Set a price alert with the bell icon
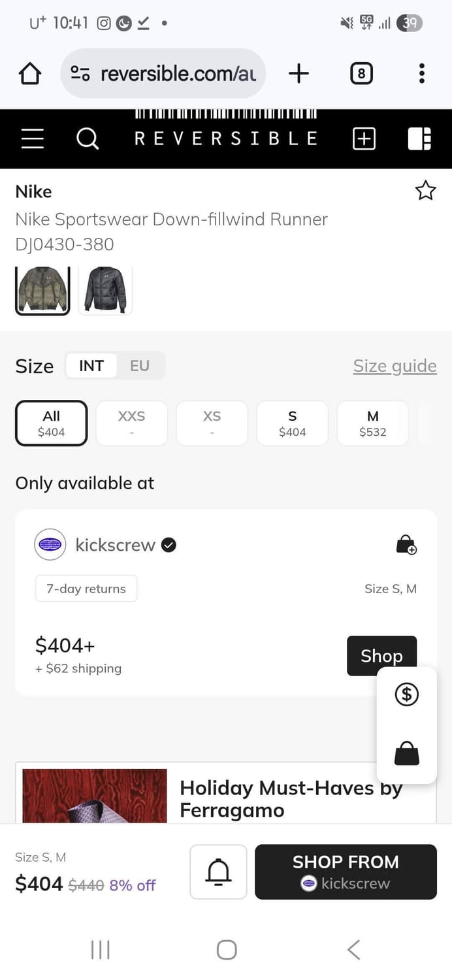452x980 pixels. point(218,872)
